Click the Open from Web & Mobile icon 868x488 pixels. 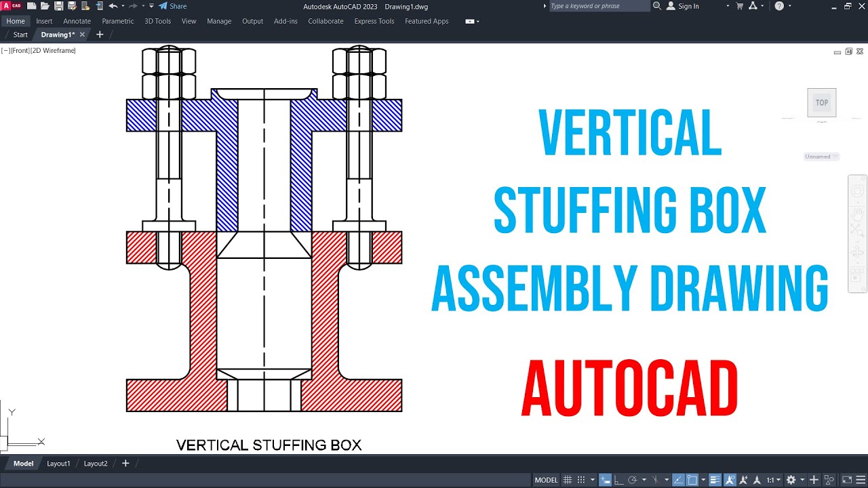85,5
